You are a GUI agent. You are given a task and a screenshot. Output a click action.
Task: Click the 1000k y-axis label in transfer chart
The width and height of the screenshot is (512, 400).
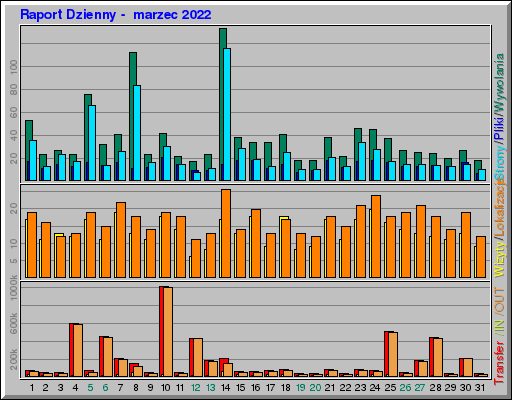[14, 288]
